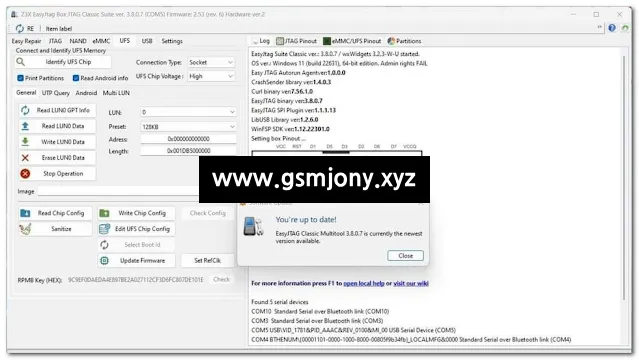The width and height of the screenshot is (639, 360).
Task: Select the General sub-tab
Action: pos(26,93)
